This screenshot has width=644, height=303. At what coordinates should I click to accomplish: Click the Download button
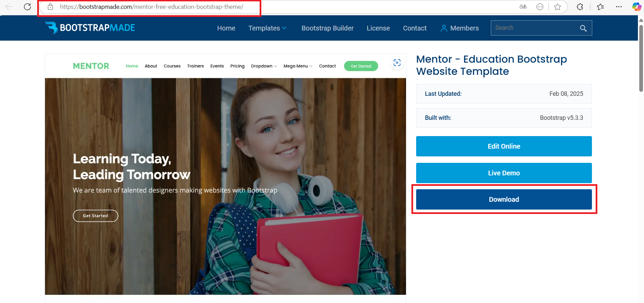pos(504,199)
